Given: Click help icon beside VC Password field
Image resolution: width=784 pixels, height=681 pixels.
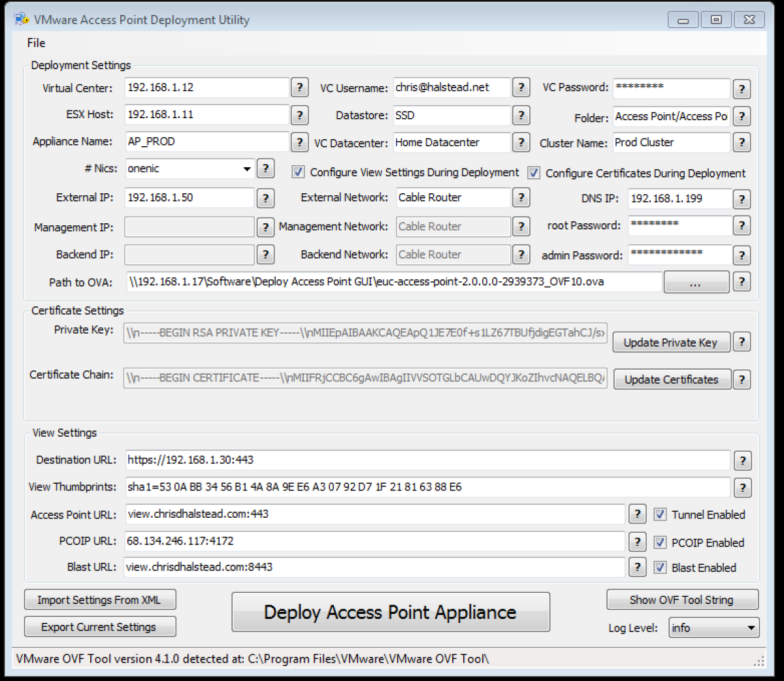Looking at the screenshot, I should click(x=742, y=89).
